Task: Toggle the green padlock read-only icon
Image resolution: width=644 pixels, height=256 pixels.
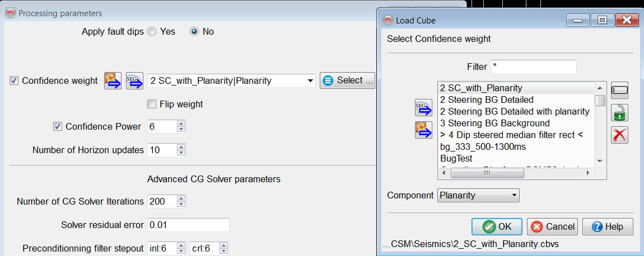Action: point(620,112)
